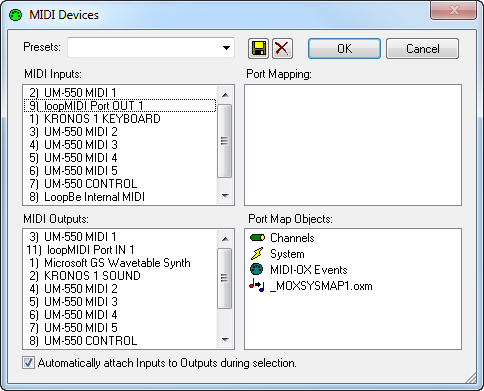This screenshot has width=484, height=391.
Task: Click the MIDI Outputs scrollbar thumb
Action: (225, 278)
